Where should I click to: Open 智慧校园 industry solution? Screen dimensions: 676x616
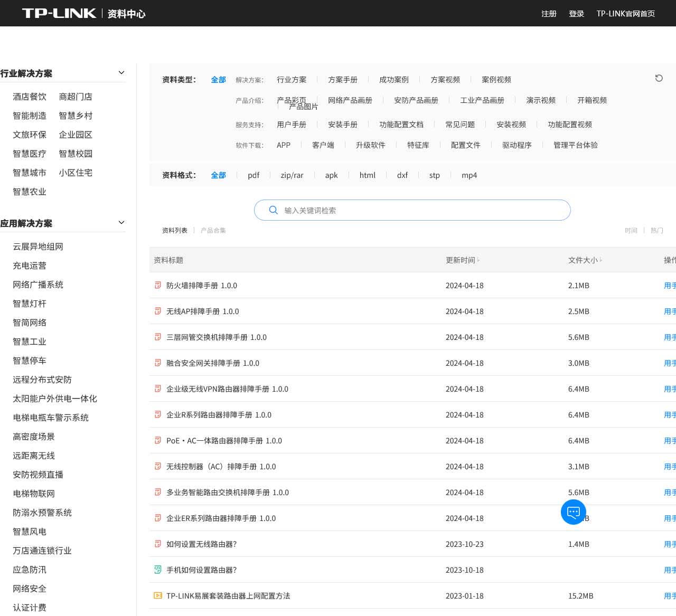point(76,154)
